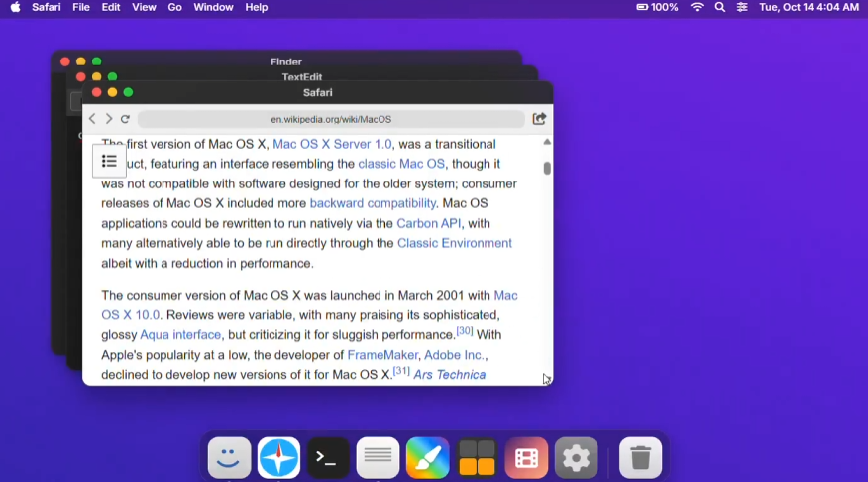Open the paintbrush app in the Dock
868x482 pixels.
click(427, 457)
